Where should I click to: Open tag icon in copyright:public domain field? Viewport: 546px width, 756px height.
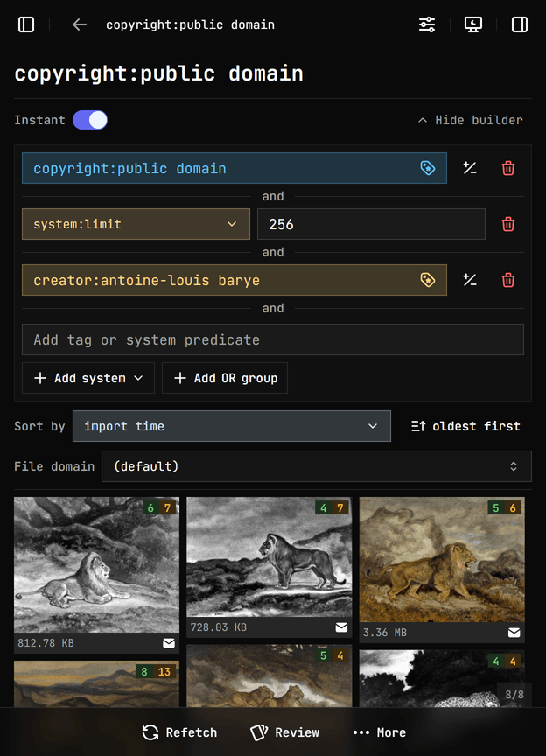(428, 168)
